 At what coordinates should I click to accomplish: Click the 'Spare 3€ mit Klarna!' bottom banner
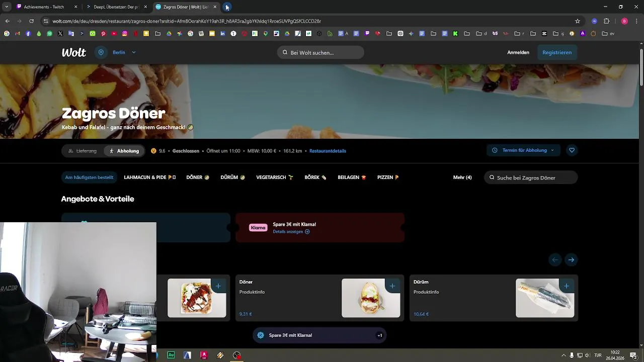tap(319, 335)
